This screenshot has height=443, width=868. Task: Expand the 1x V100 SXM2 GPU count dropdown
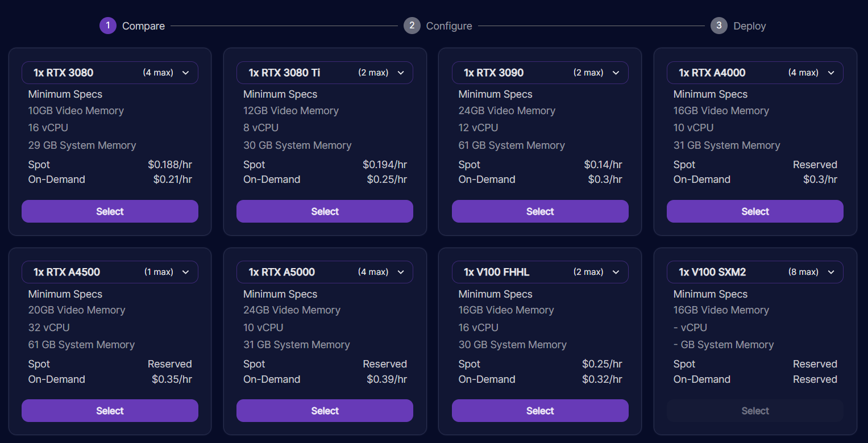point(755,272)
